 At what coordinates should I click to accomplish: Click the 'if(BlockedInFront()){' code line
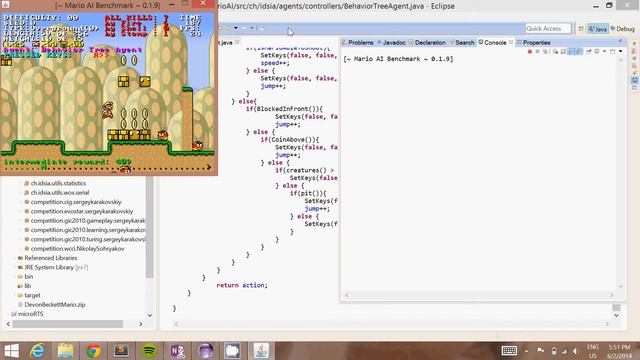tap(284, 109)
